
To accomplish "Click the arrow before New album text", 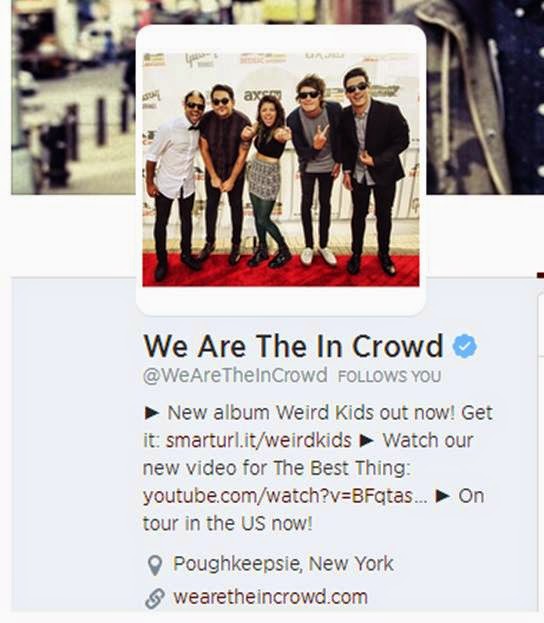I will point(151,413).
